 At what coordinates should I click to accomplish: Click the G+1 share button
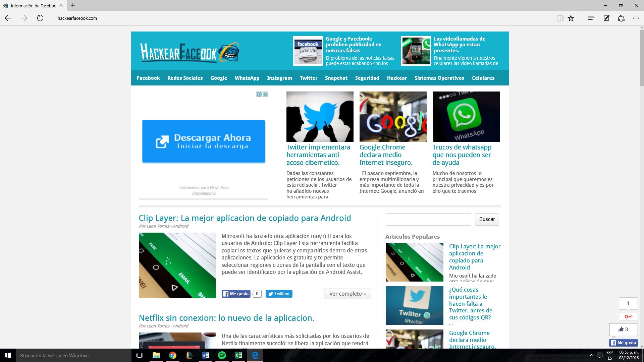click(628, 316)
